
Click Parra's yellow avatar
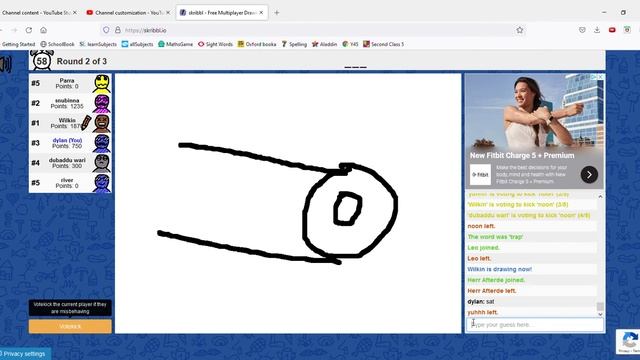point(102,84)
